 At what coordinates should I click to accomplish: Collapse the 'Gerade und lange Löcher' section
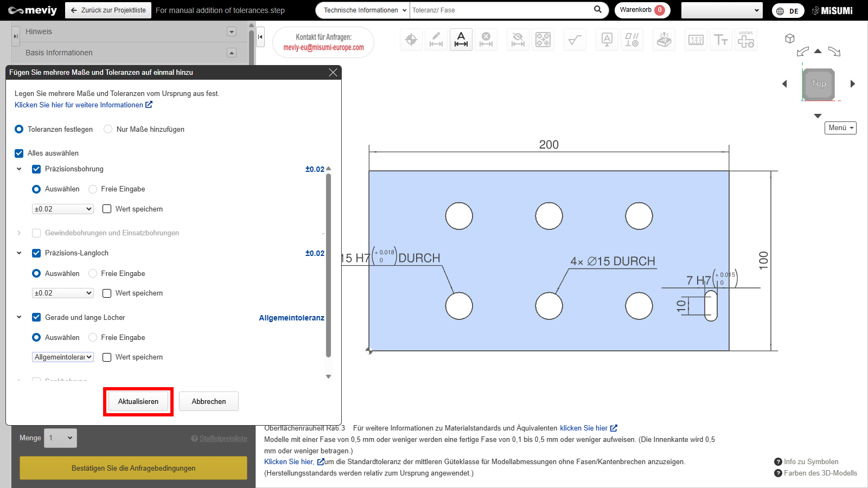click(19, 317)
